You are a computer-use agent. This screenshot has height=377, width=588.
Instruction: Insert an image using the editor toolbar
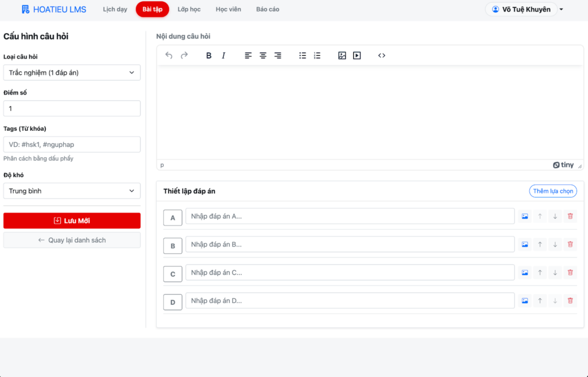(x=342, y=56)
